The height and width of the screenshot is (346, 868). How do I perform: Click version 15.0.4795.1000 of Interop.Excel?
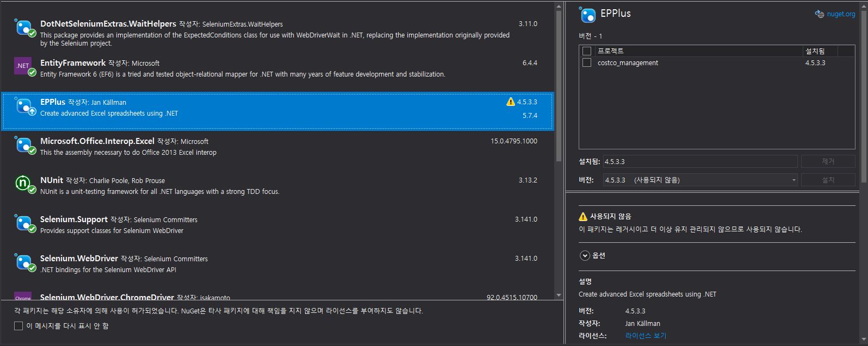(514, 141)
